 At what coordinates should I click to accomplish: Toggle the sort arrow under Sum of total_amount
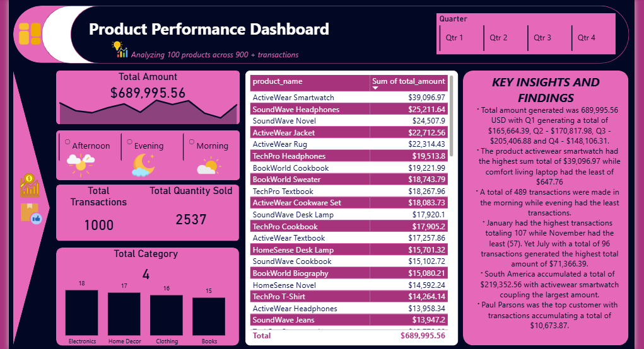click(375, 88)
